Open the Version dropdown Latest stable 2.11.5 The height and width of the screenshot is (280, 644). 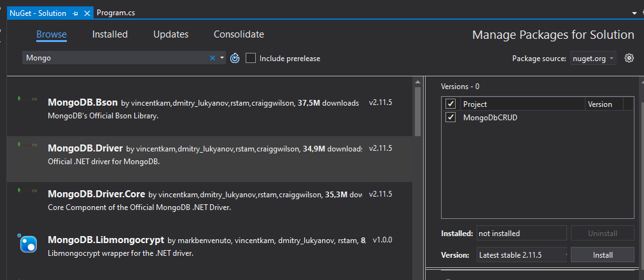coord(522,255)
